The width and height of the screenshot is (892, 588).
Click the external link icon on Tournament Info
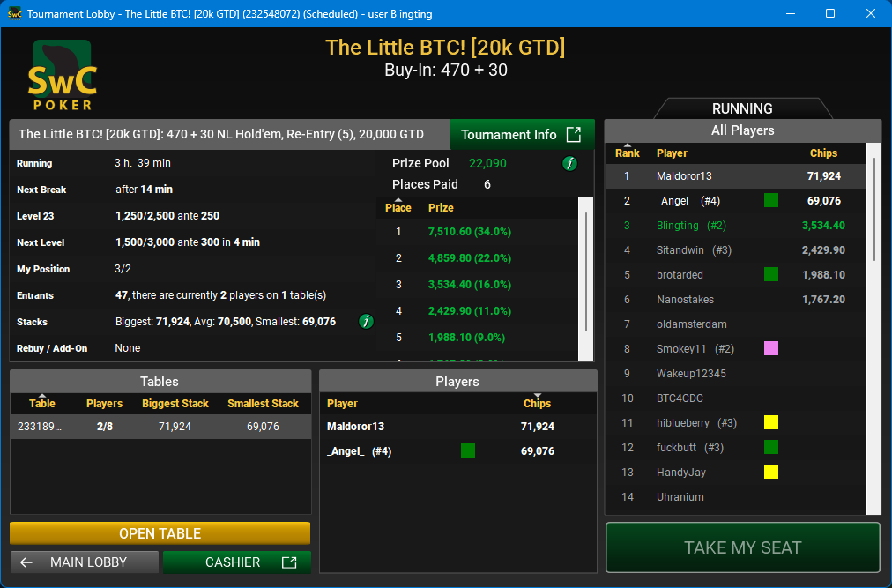pyautogui.click(x=574, y=134)
